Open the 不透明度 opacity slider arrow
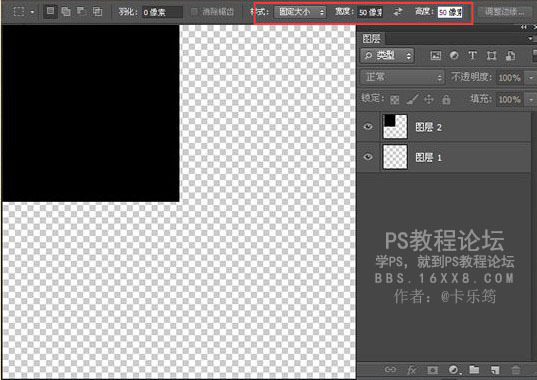This screenshot has height=380, width=537. 531,78
